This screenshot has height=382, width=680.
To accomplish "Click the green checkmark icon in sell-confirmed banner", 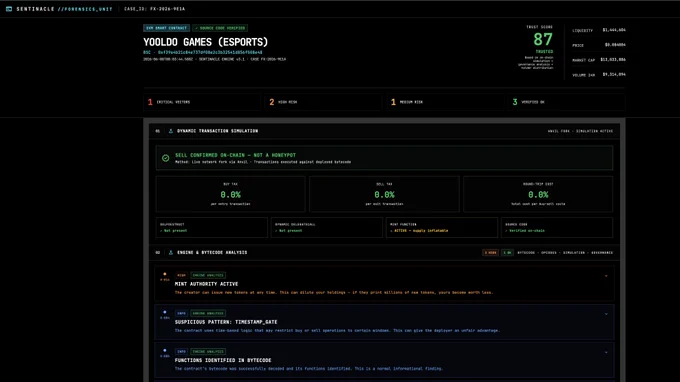I will (166, 158).
